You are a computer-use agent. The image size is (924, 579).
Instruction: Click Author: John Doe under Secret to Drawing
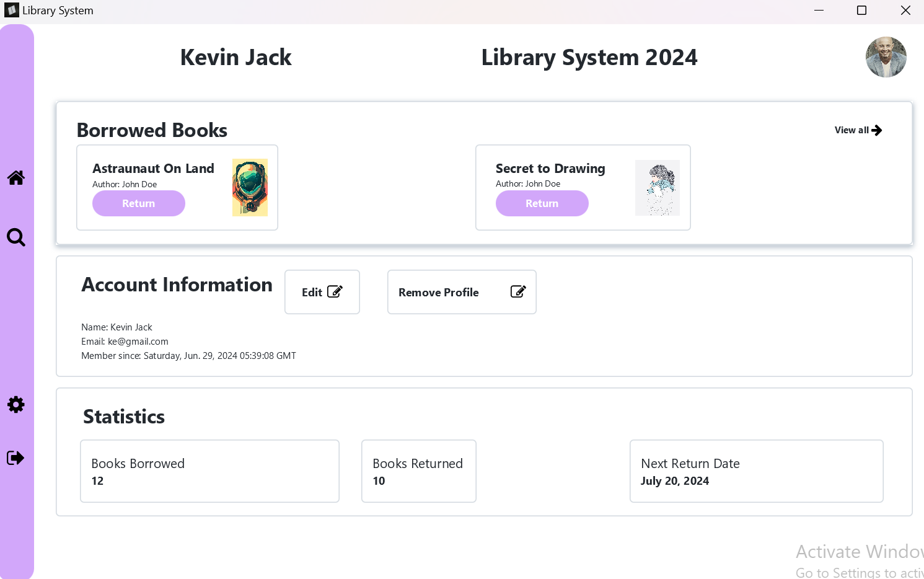pyautogui.click(x=528, y=183)
